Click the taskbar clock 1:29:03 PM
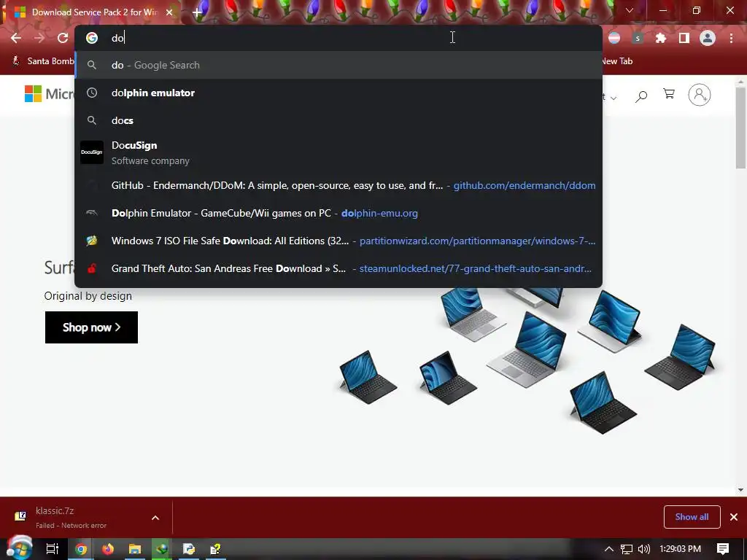Screen dimensions: 747x560 click(x=681, y=549)
